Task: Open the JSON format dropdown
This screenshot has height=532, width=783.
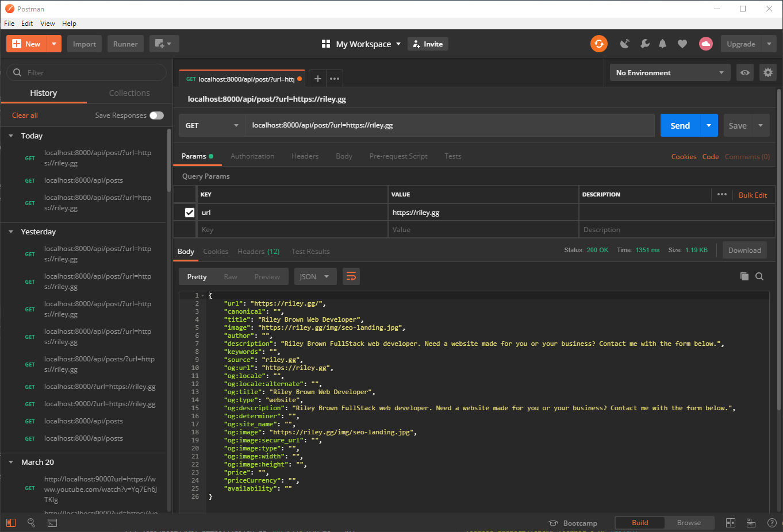Action: (315, 276)
